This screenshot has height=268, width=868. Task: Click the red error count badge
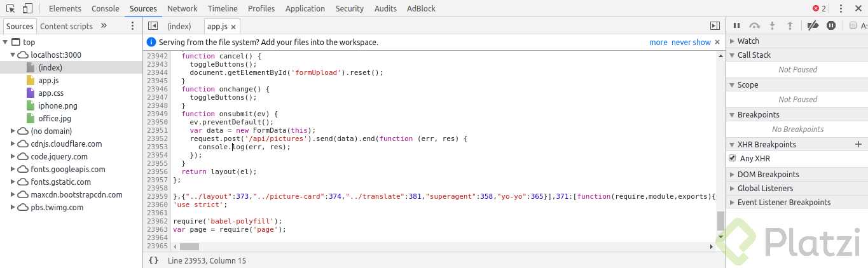(x=820, y=8)
